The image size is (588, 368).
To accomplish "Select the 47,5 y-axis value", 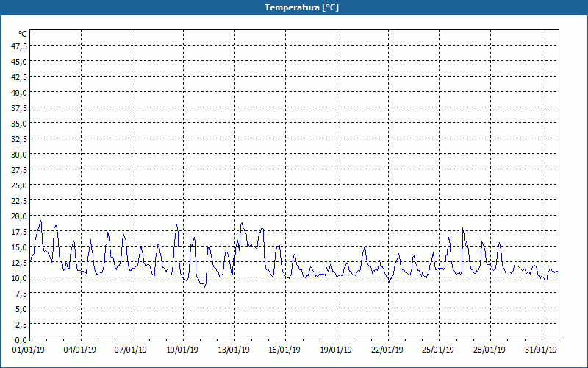I will [x=20, y=46].
